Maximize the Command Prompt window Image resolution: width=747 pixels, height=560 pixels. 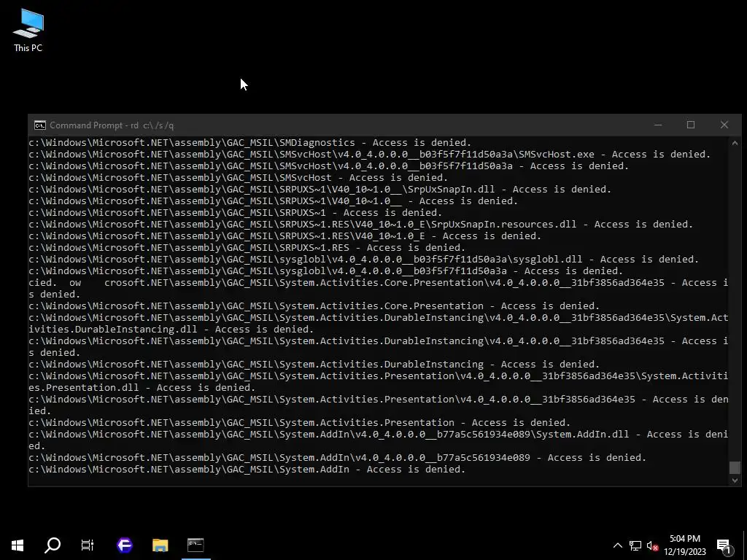tap(691, 125)
